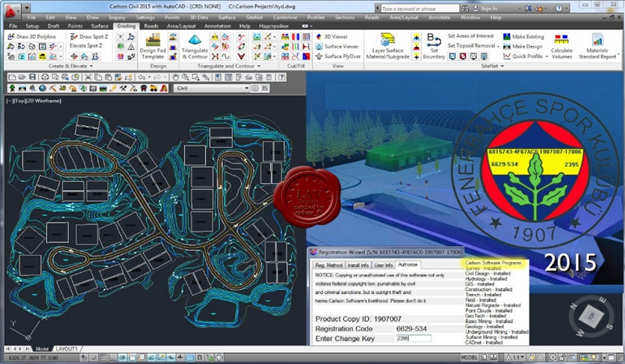This screenshot has height=364, width=625.
Task: Open the Inquiry menu
Action: click(x=117, y=18)
